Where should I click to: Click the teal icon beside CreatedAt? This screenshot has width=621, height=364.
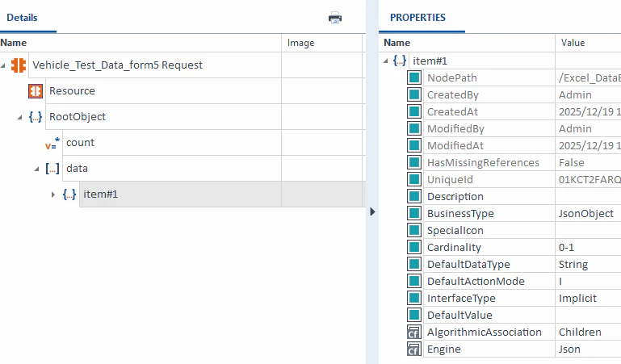[414, 111]
